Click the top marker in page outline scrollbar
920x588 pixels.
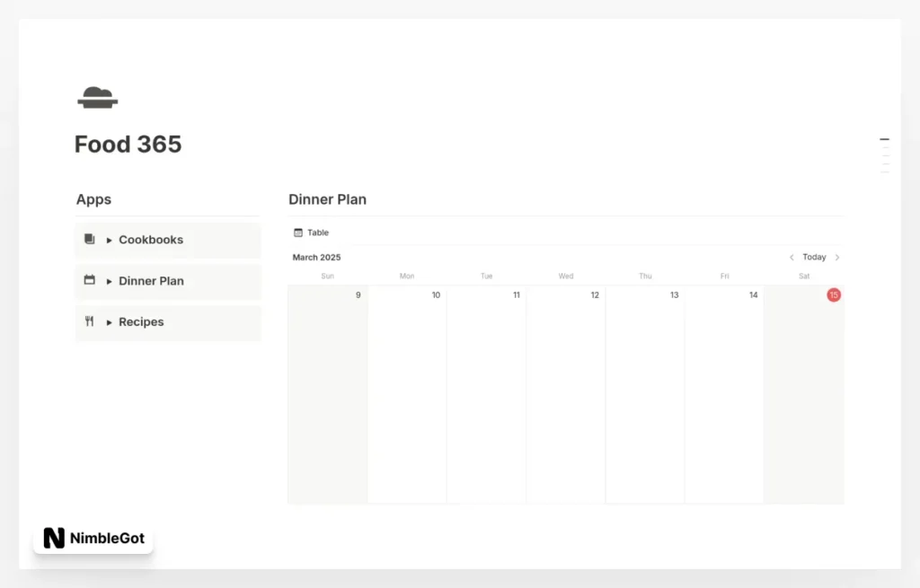click(x=885, y=140)
